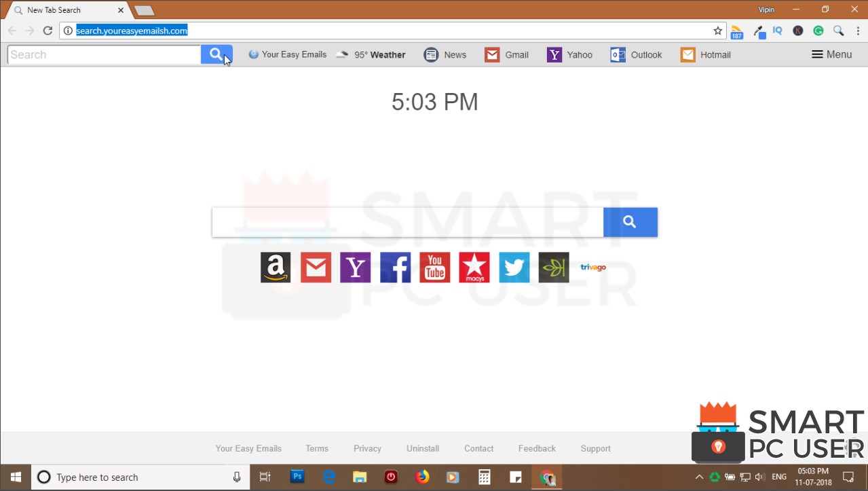Image resolution: width=868 pixels, height=491 pixels.
Task: Open the Outlook toolbar link
Action: coord(637,54)
